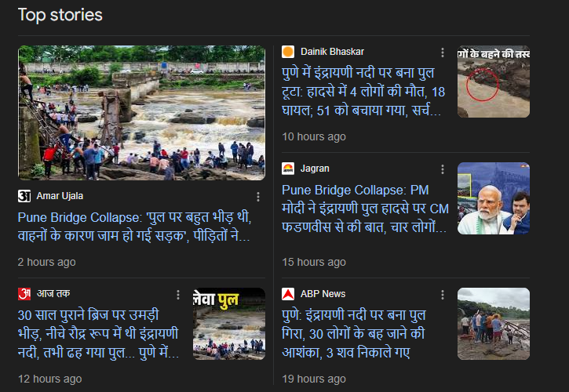
Task: Click the Jagran source logo icon
Action: pyautogui.click(x=288, y=169)
